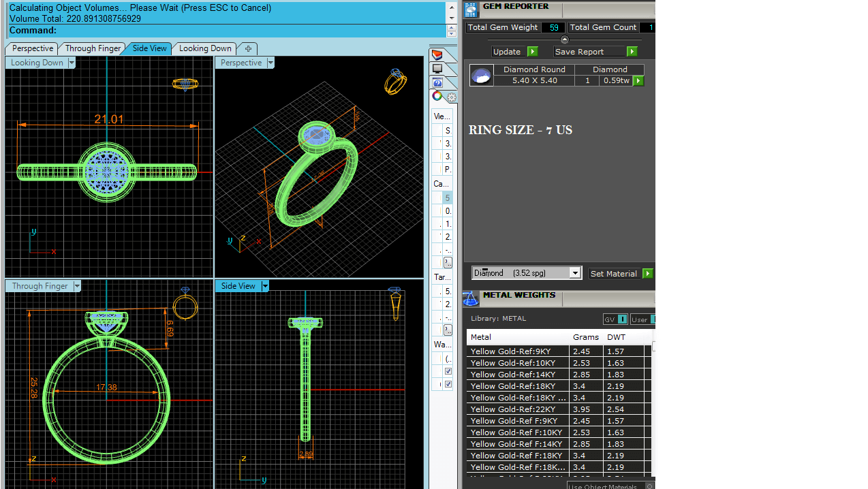Click the command history scroll up arrow
Screen dimensions: 868x489
(x=451, y=7)
